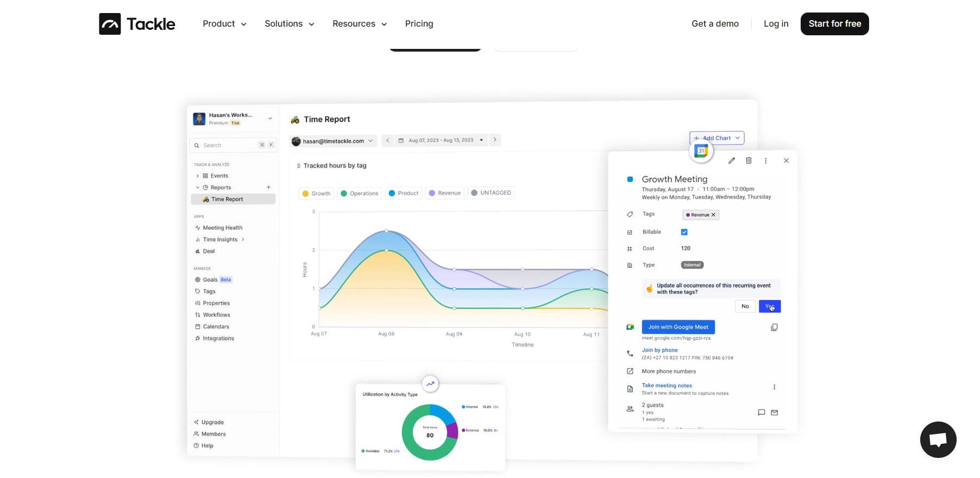980x478 pixels.
Task: Click the Revenue tag color chip
Action: pos(701,215)
